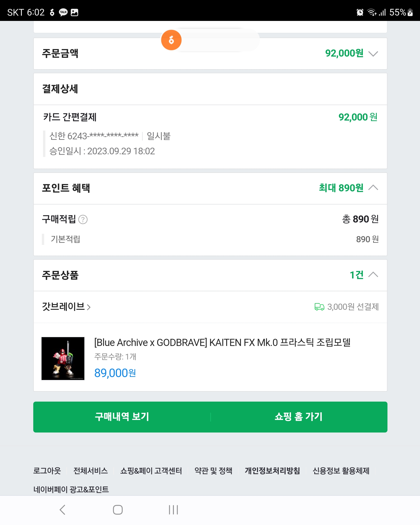This screenshot has height=525, width=420.
Task: Tap the orange floating bubble icon
Action: (171, 40)
